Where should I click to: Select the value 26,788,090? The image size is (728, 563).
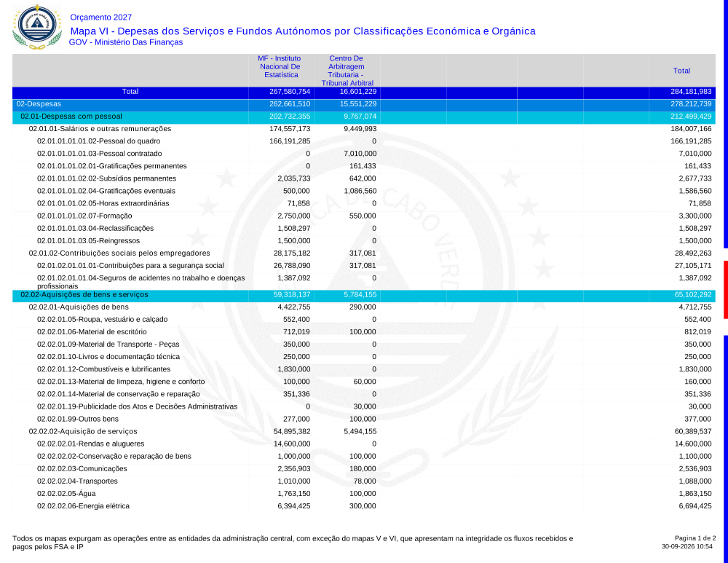pos(292,266)
